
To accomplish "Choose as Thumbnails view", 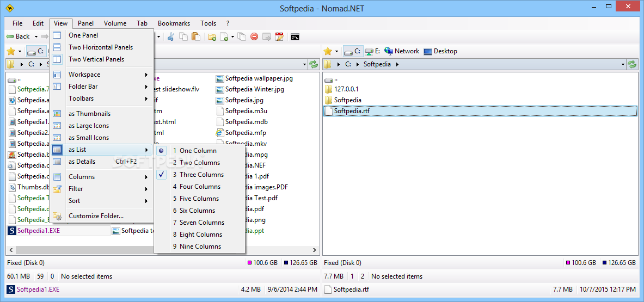I will click(101, 114).
